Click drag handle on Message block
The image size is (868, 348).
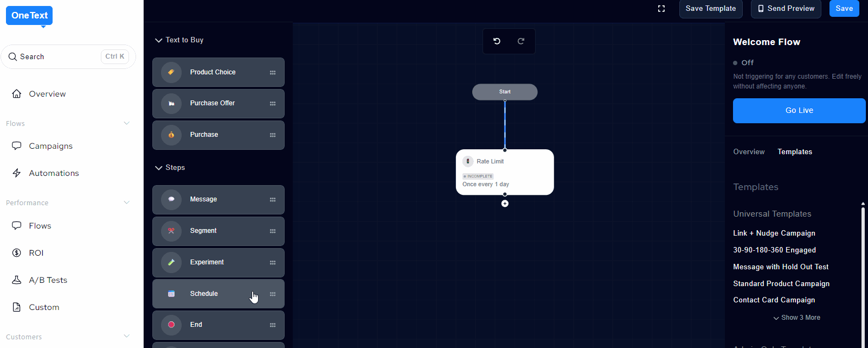coord(273,200)
